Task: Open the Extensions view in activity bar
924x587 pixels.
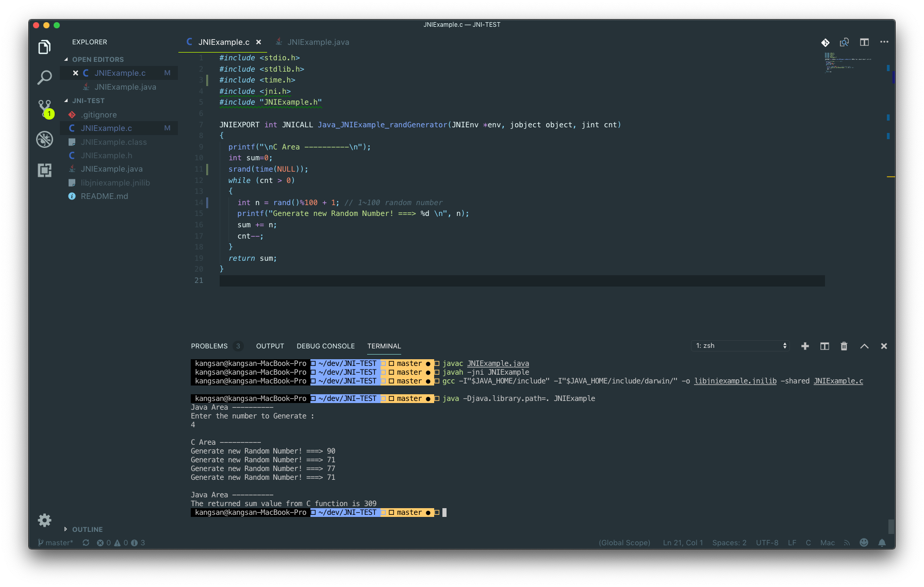Action: point(44,170)
